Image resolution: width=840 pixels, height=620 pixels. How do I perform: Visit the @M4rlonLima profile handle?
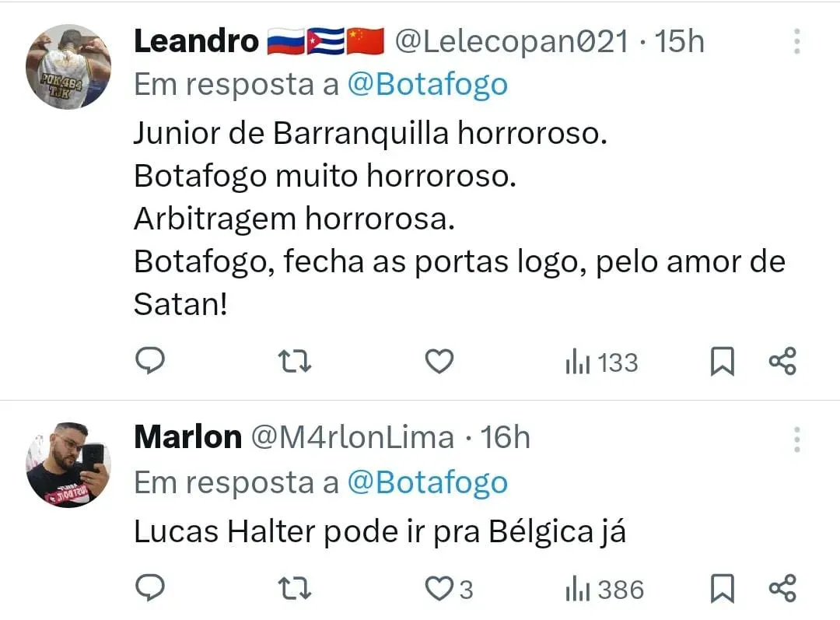(352, 437)
